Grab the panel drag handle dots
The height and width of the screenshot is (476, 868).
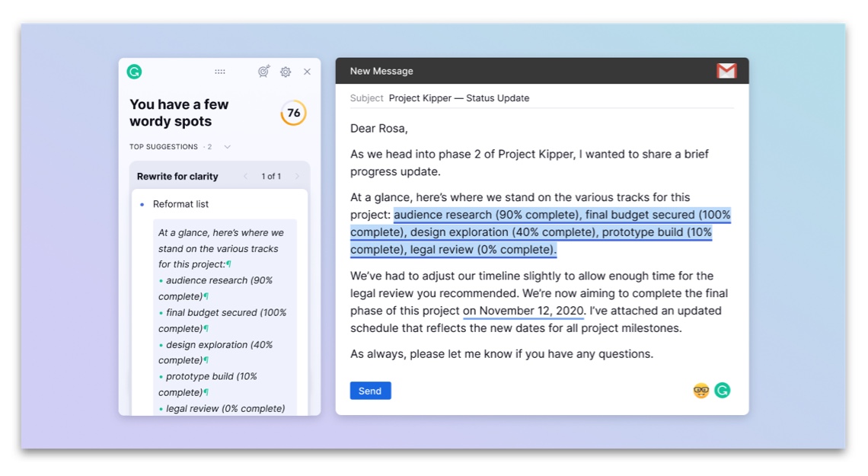(220, 72)
